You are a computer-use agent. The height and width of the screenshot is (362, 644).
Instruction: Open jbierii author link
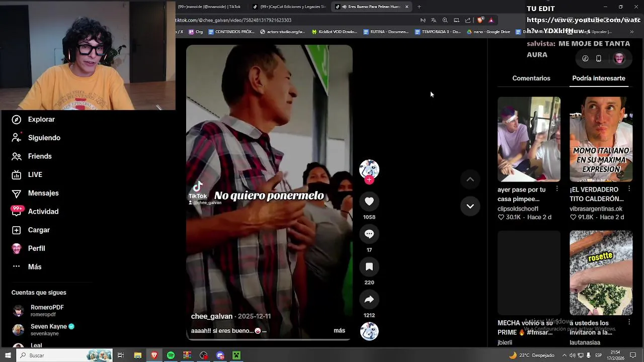505,342
